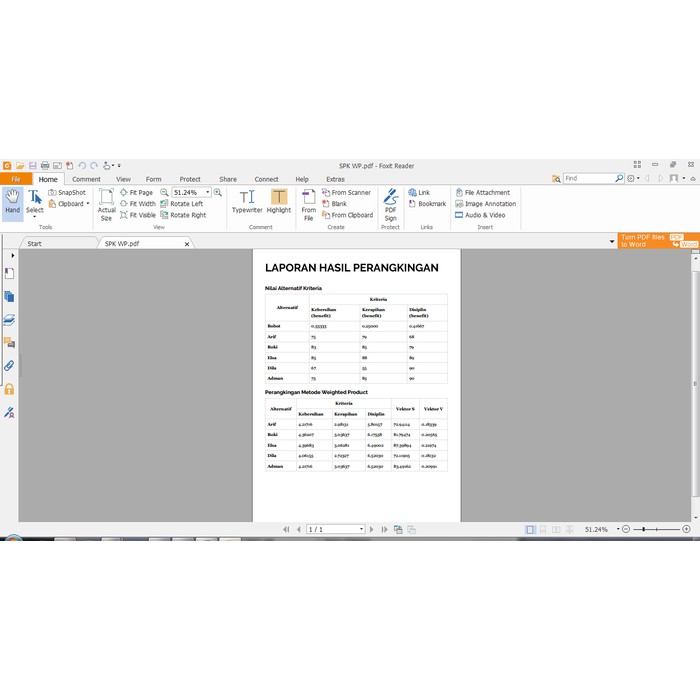Close the SPK WP.pdf tab
Screen dimensions: 700x700
(187, 244)
